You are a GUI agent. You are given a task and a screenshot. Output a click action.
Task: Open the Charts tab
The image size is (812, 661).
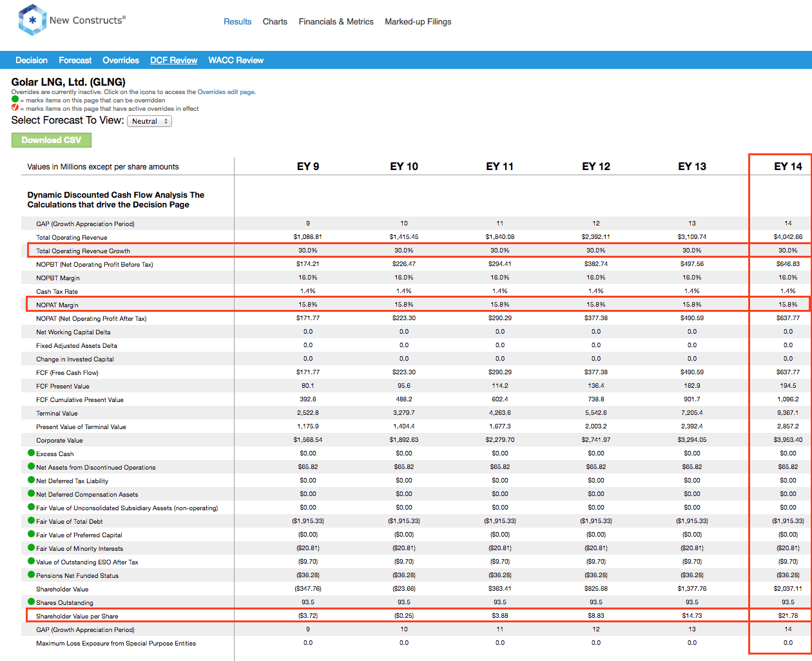point(275,21)
